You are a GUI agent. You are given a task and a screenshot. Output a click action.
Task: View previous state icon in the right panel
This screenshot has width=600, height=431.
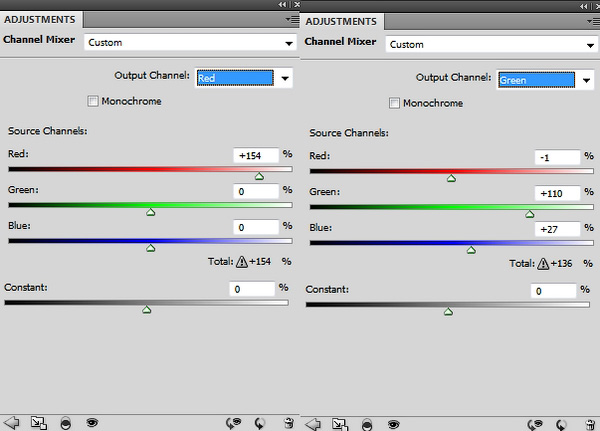click(535, 424)
